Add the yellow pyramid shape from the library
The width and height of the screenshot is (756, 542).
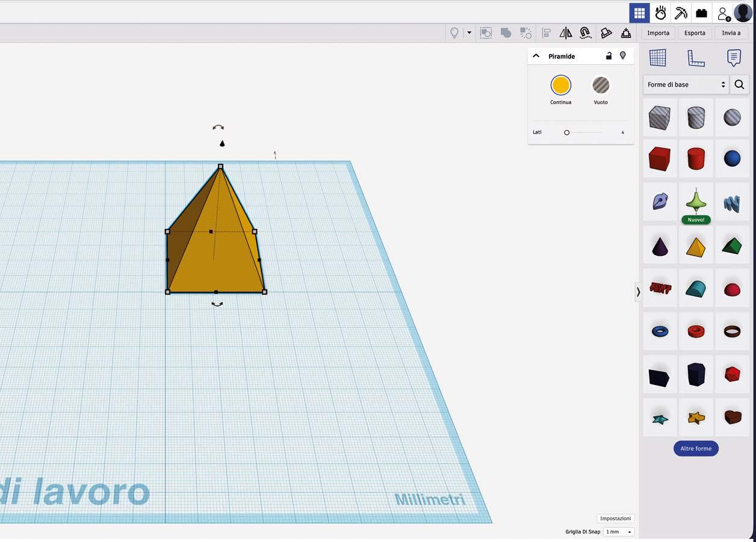696,247
